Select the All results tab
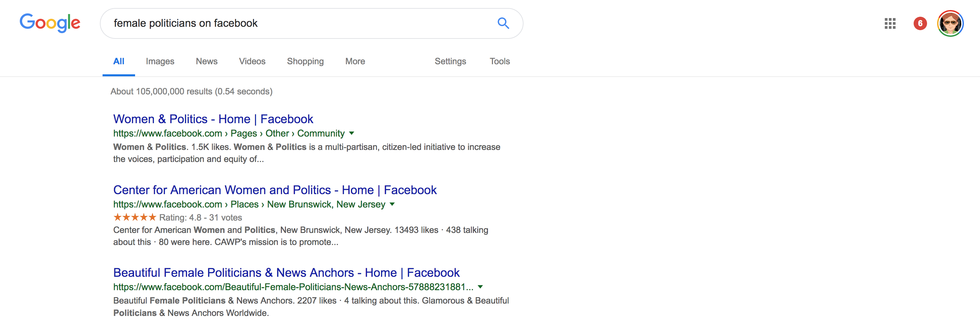Image resolution: width=980 pixels, height=328 pixels. tap(119, 61)
